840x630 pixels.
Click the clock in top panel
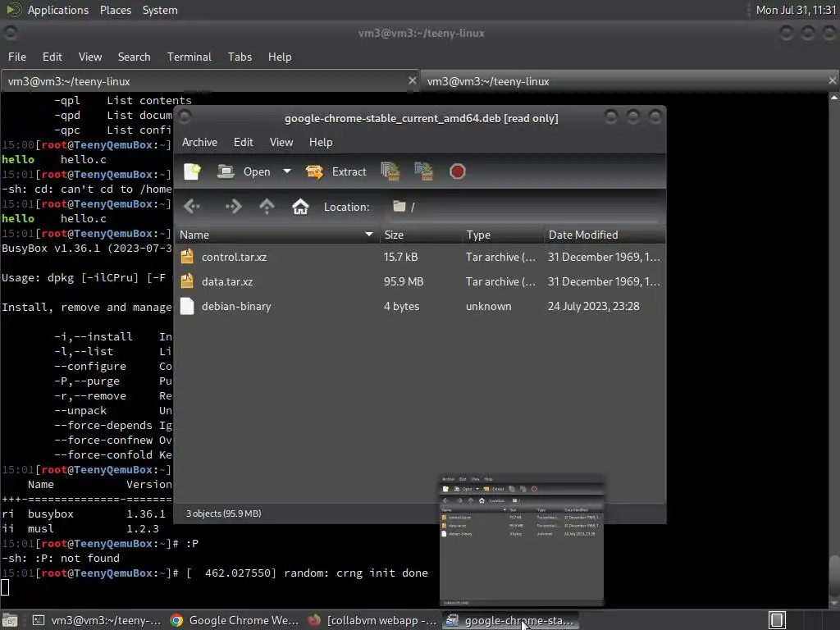pyautogui.click(x=796, y=10)
